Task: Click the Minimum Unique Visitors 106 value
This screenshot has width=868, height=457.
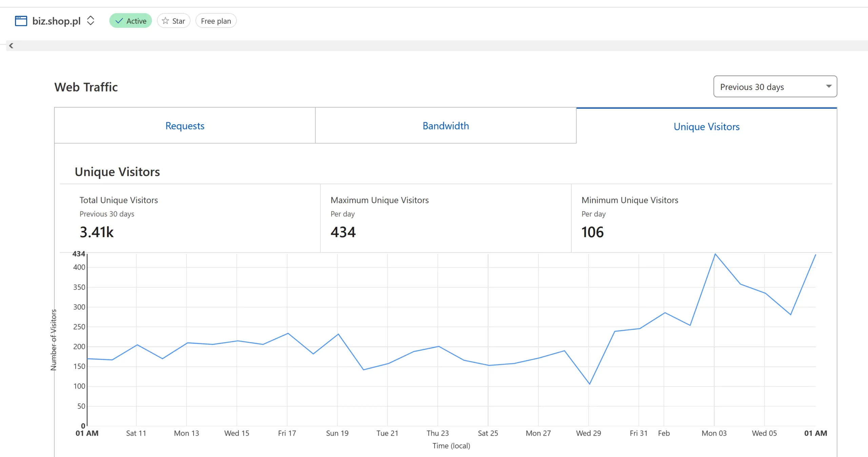Action: (592, 232)
